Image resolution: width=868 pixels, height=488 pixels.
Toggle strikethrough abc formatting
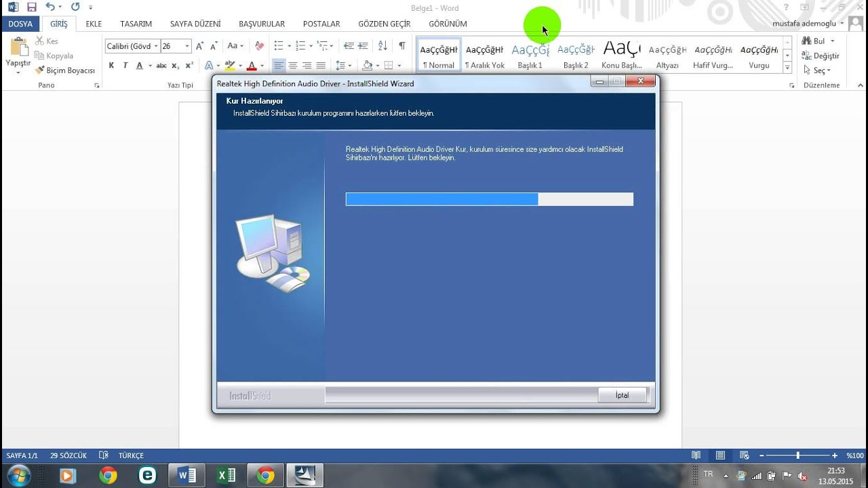pos(161,66)
